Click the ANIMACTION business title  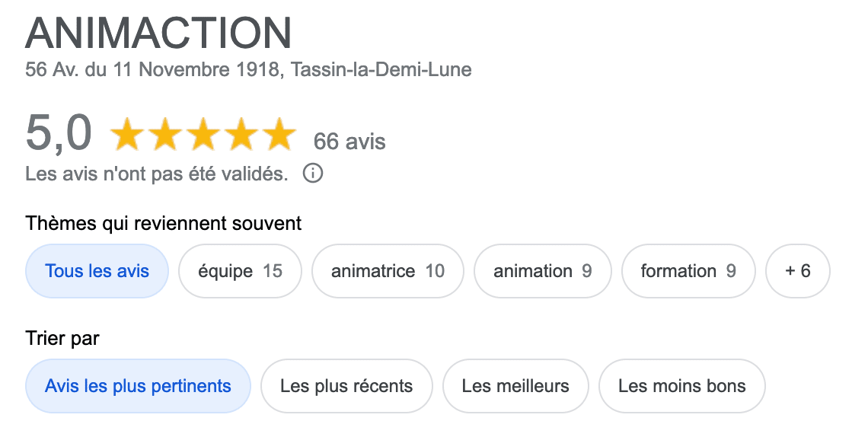point(158,33)
